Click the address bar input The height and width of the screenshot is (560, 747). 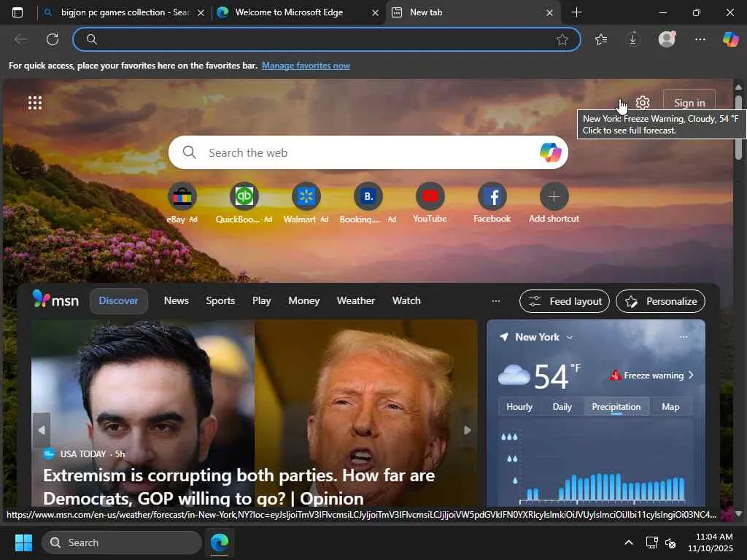[326, 39]
